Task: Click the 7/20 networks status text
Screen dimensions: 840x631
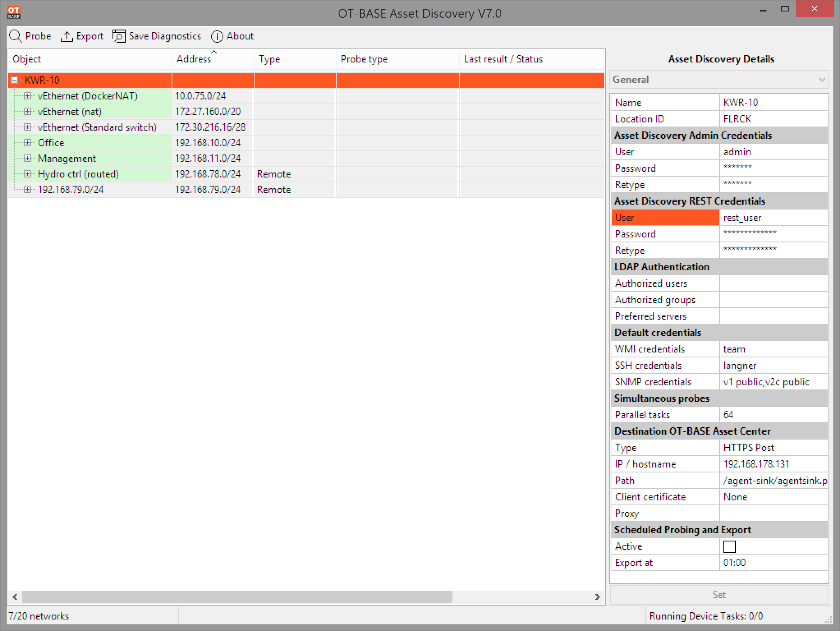Action: point(39,616)
